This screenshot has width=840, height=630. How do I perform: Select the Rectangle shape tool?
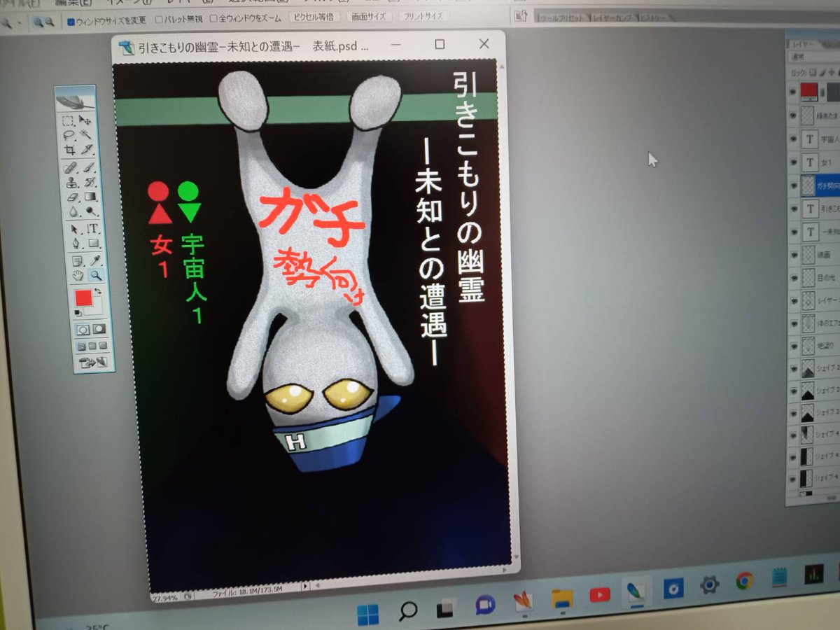click(x=92, y=243)
